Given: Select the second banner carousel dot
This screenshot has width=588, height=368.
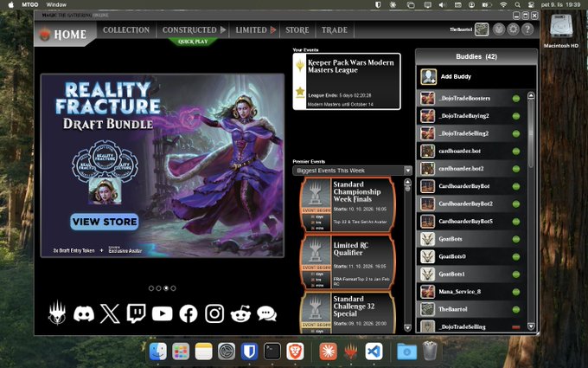Looking at the screenshot, I should pyautogui.click(x=158, y=288).
